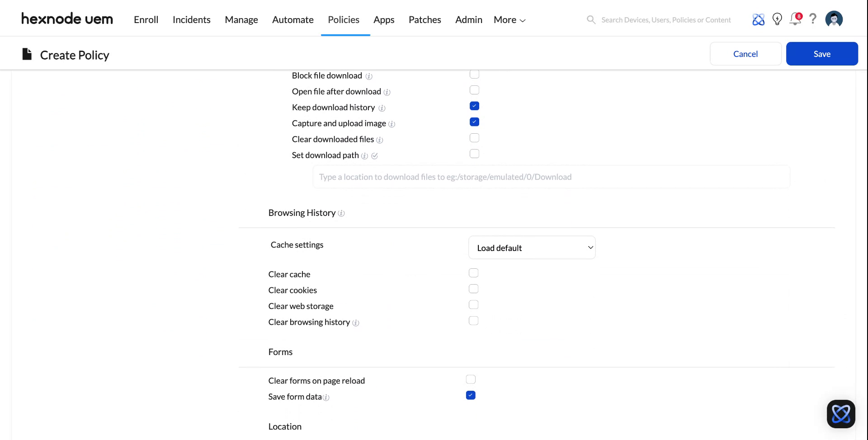
Task: Enable Block file download checkbox
Action: click(x=474, y=75)
